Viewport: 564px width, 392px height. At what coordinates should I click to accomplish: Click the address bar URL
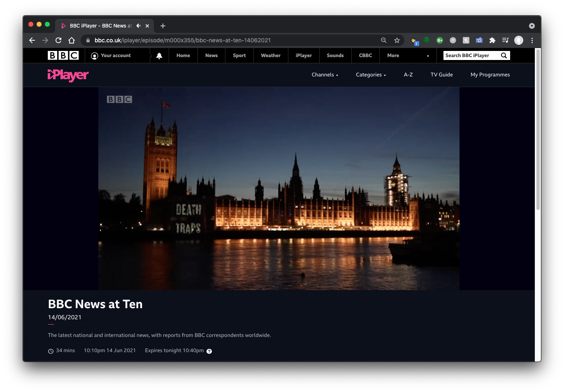coord(183,40)
